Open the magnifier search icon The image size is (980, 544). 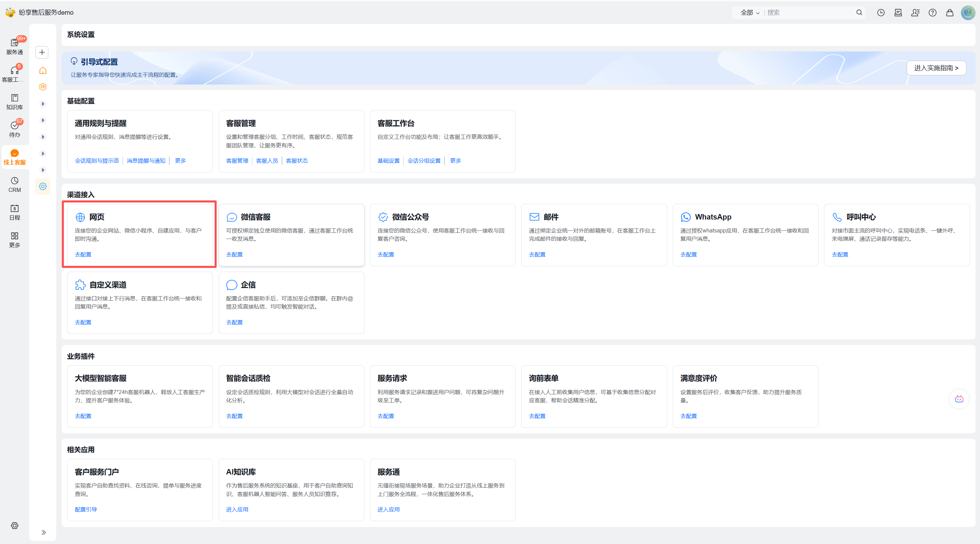[x=859, y=13]
